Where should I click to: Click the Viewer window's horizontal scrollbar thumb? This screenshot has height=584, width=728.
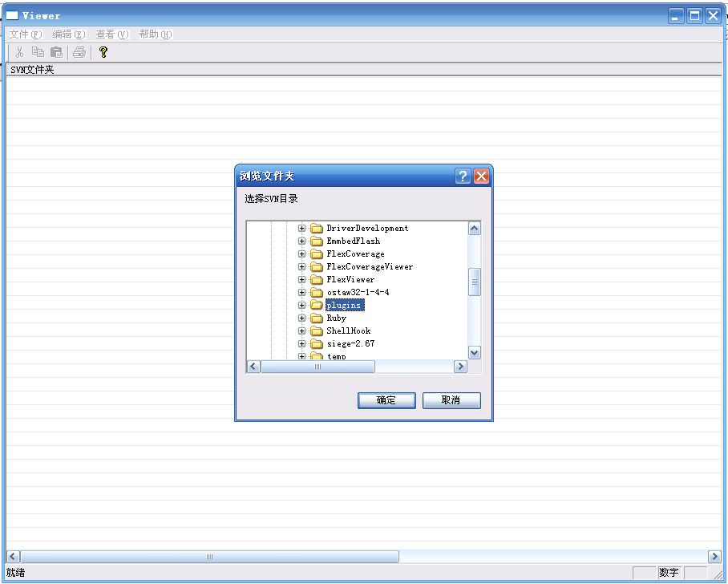(209, 557)
